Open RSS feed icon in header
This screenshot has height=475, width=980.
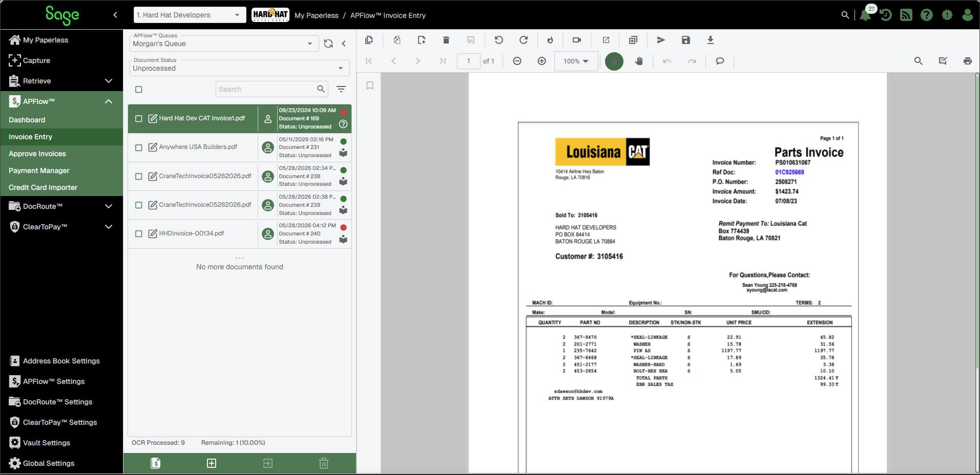tap(906, 15)
